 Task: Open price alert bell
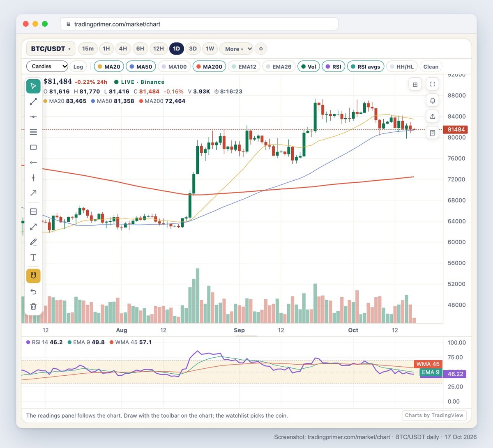click(x=433, y=101)
